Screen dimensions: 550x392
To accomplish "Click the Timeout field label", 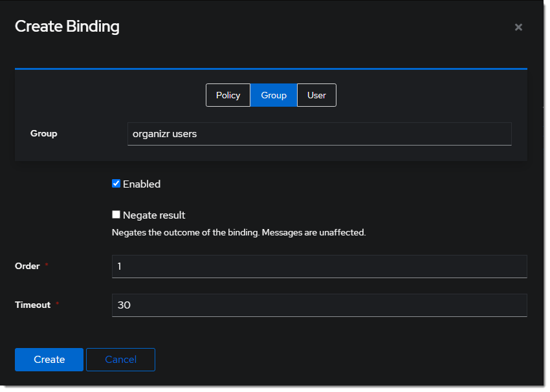I will 32,305.
